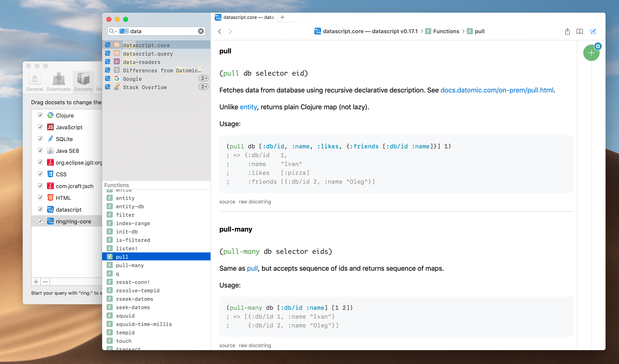Toggle the com.jcraft:jsch docset checkbox
Viewport: 619px width, 364px height.
tap(41, 186)
